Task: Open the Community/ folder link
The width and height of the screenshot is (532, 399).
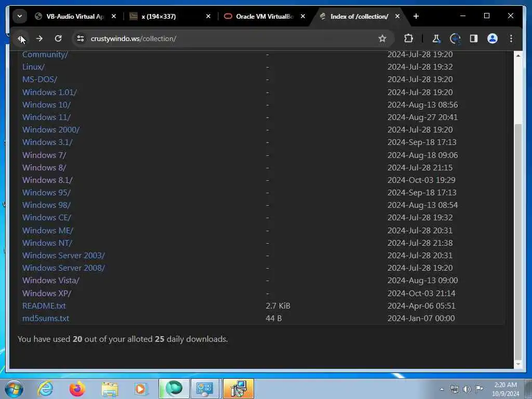Action: (45, 54)
